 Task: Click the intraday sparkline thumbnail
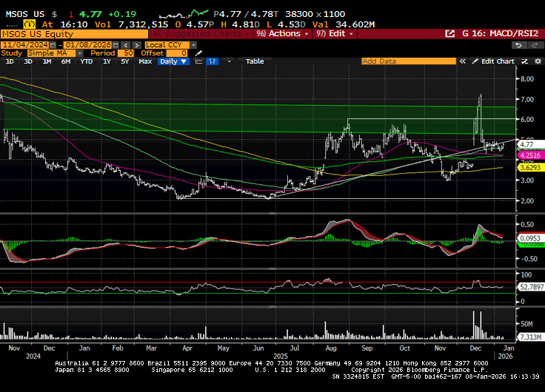(184, 14)
